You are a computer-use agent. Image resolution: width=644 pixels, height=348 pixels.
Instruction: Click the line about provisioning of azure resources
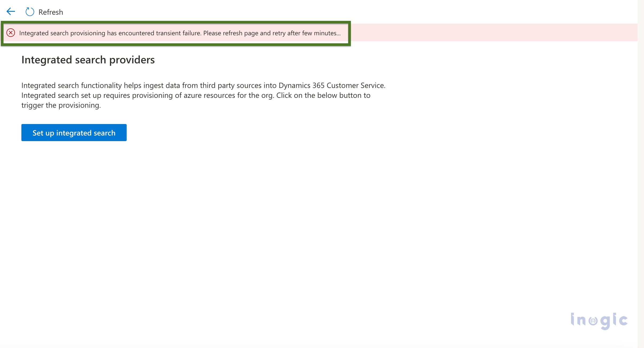(x=196, y=95)
